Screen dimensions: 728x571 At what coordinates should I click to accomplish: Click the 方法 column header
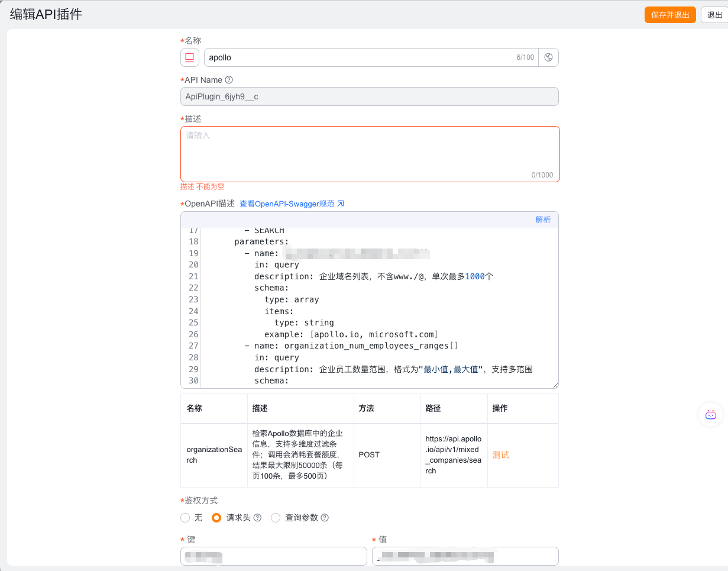(387, 408)
